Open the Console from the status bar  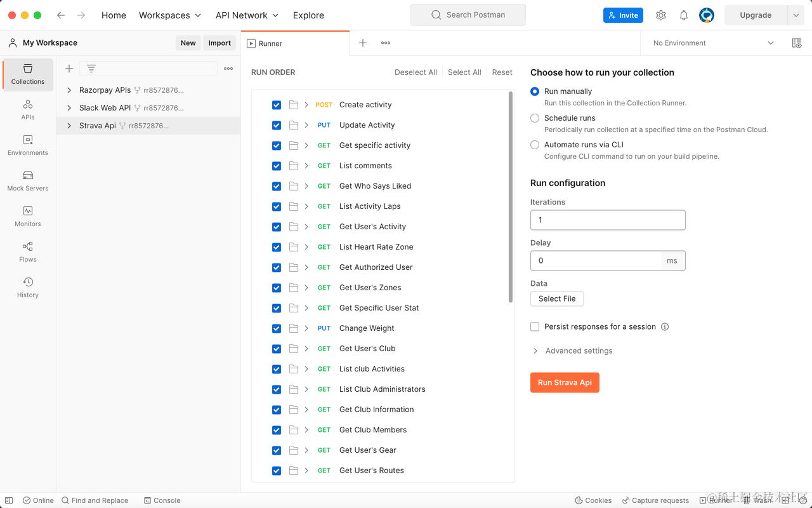coord(162,500)
